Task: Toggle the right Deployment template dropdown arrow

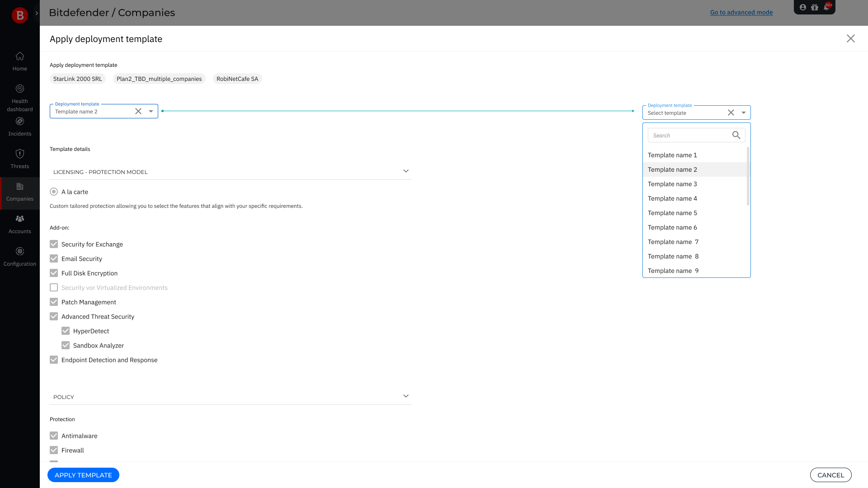Action: (744, 113)
